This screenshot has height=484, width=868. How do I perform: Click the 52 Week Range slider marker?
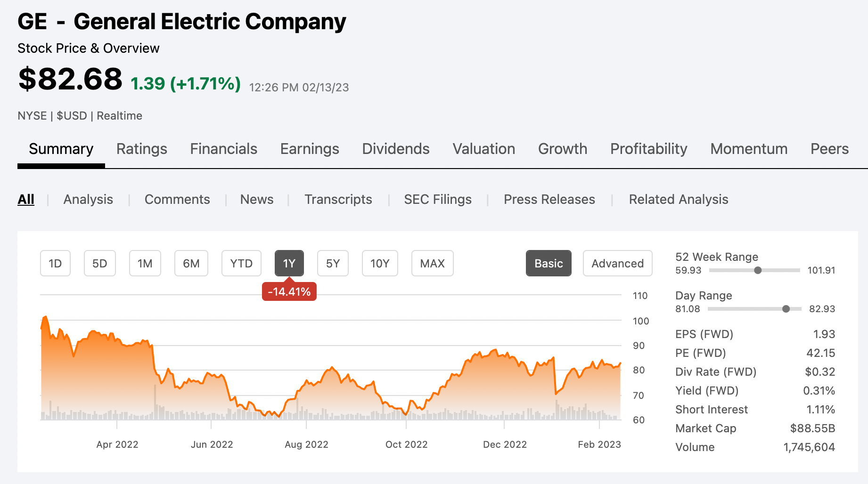pyautogui.click(x=758, y=270)
